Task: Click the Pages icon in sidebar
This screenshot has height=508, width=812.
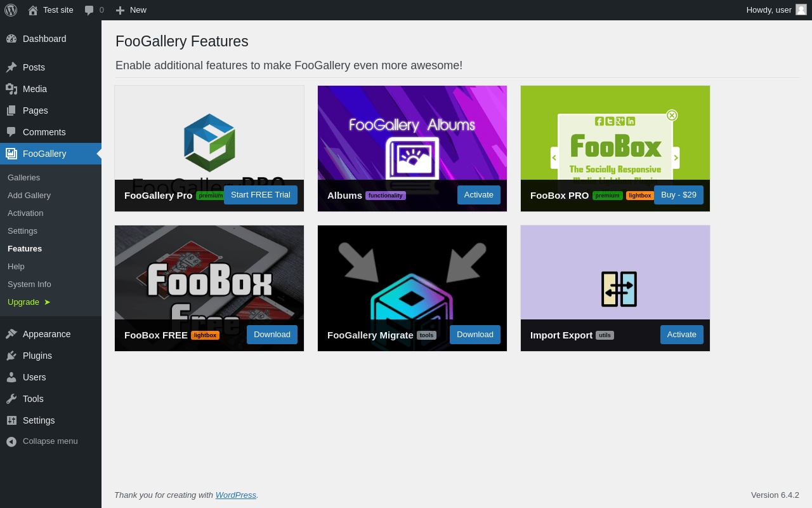Action: pos(11,110)
